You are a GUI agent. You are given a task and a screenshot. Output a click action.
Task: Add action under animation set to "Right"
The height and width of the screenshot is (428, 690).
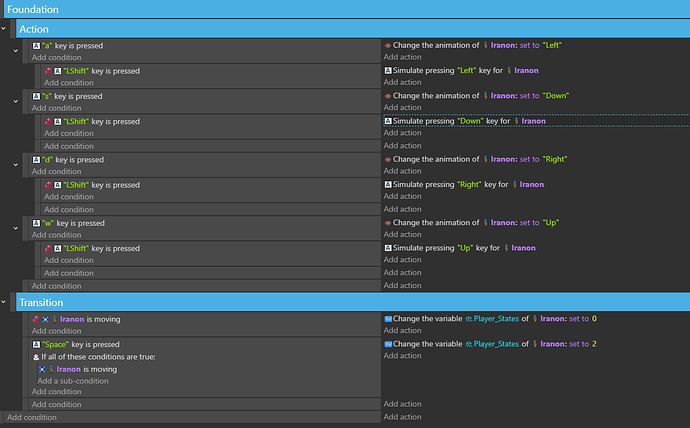[402, 171]
